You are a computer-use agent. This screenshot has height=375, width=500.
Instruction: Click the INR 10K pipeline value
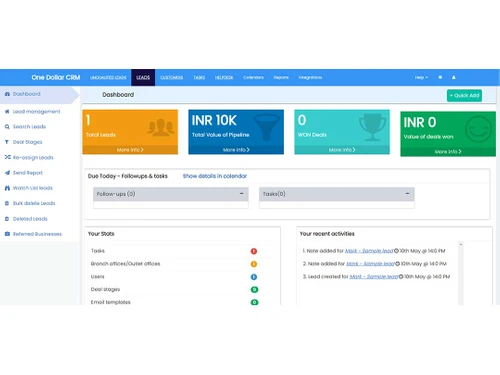(214, 120)
